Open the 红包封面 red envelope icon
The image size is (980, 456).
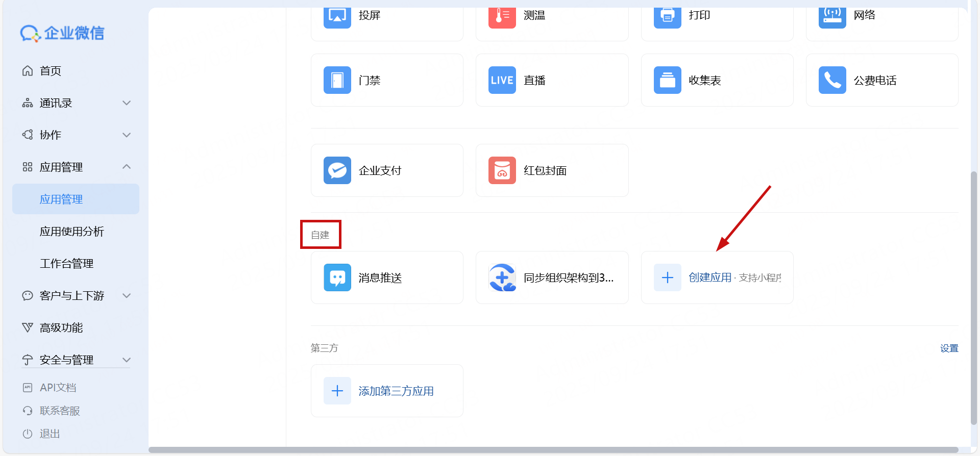point(502,170)
